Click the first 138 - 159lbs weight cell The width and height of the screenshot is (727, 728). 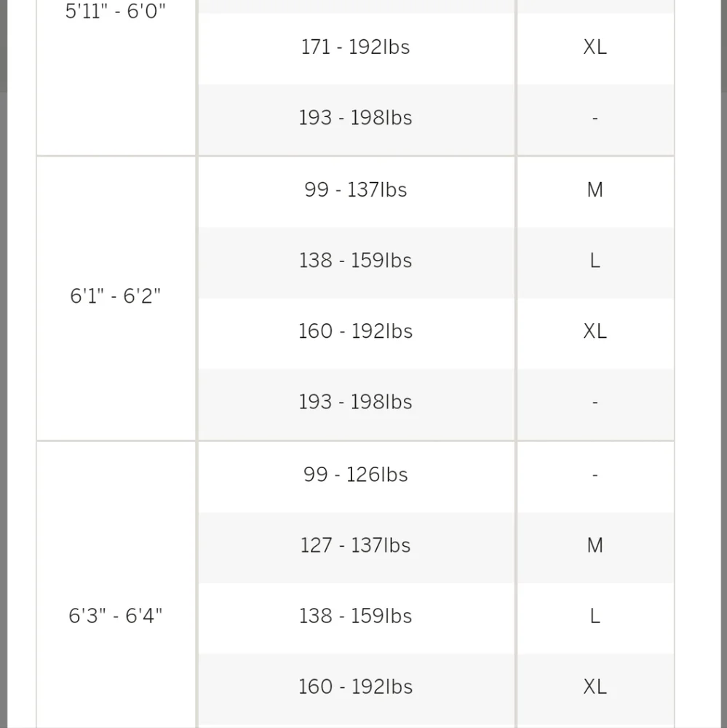[356, 261]
